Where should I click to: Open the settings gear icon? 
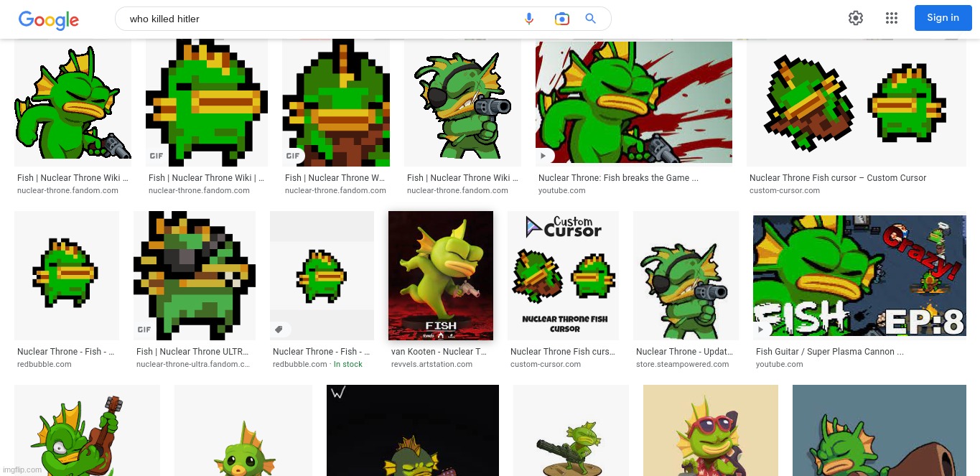(x=855, y=18)
